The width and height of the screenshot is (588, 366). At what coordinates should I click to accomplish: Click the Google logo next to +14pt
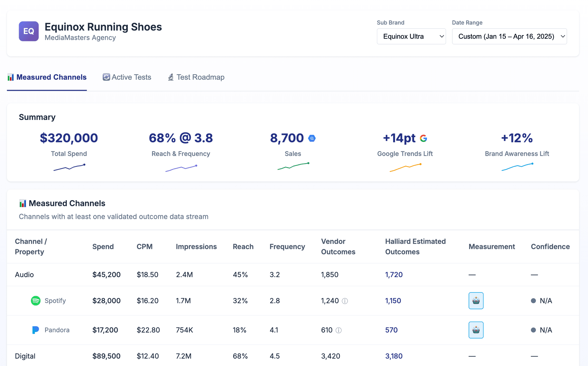[424, 138]
